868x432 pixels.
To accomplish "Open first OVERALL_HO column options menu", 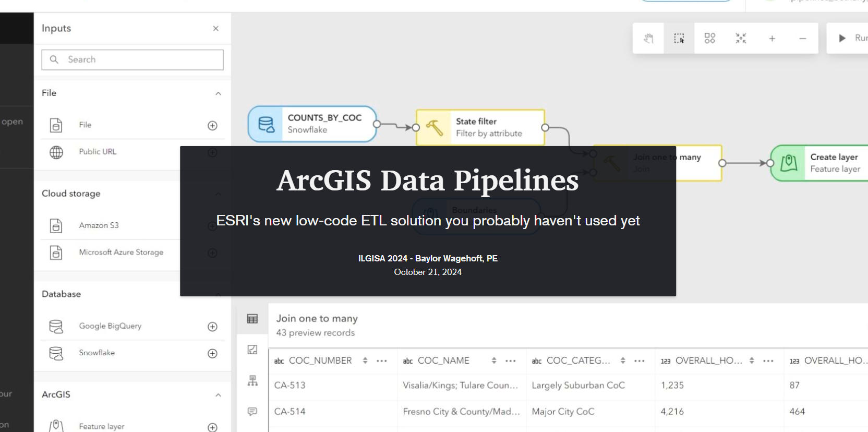I will coord(768,361).
